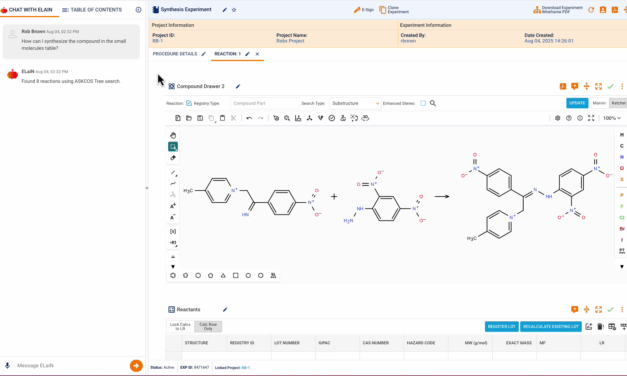Switch editor to Marvin
This screenshot has height=376, width=627.
pyautogui.click(x=599, y=103)
